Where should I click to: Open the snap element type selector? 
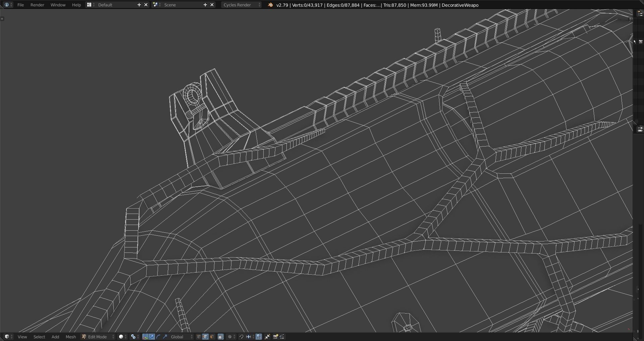point(250,337)
